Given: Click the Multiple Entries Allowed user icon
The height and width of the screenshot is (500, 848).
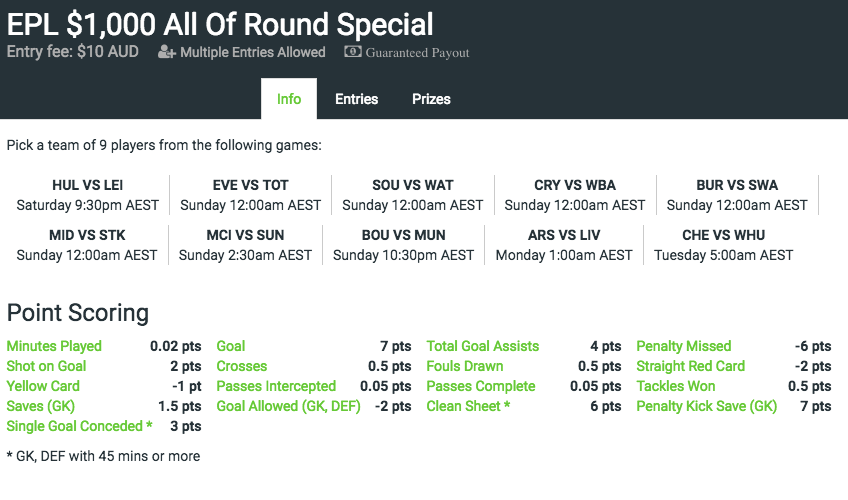Looking at the screenshot, I should click(167, 52).
